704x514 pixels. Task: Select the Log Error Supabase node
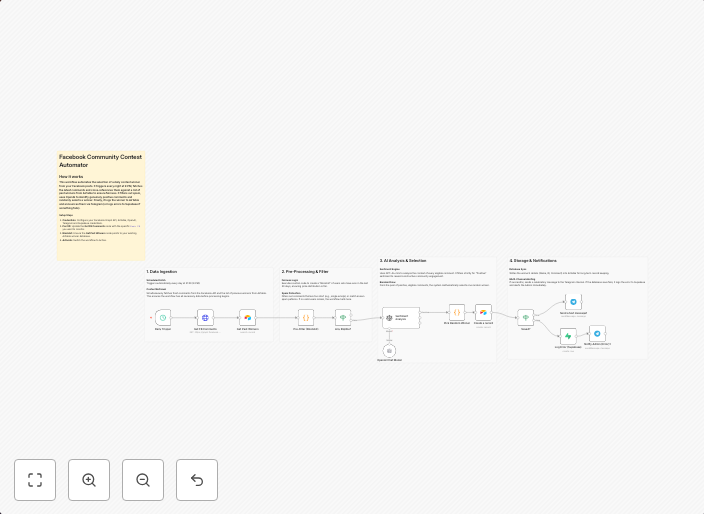click(568, 336)
